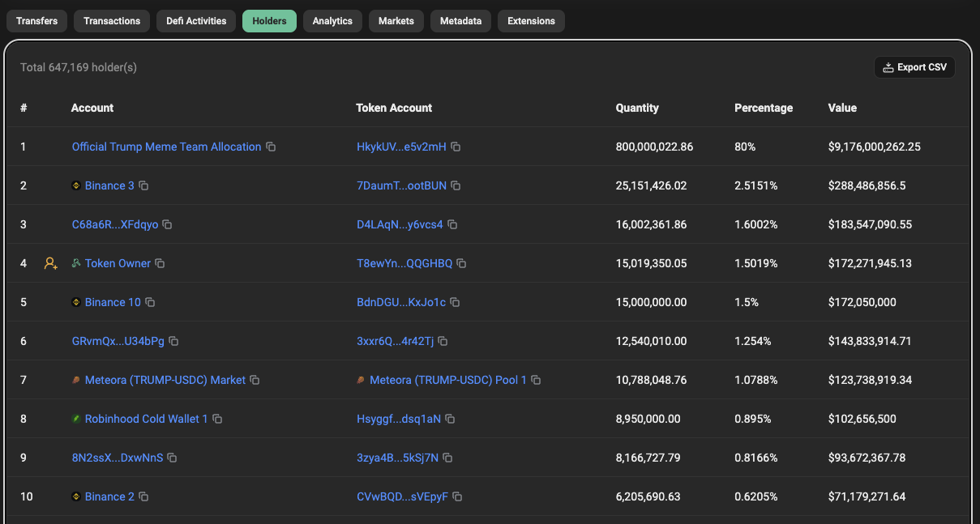Open Meteora (TRUMP-USDC) Pool 1 link

(448, 380)
